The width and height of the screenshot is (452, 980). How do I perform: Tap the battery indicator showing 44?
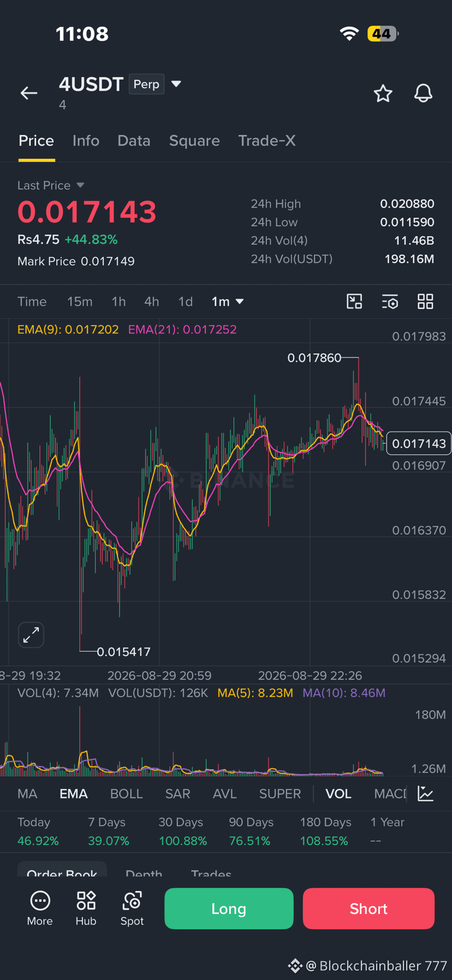pos(383,34)
